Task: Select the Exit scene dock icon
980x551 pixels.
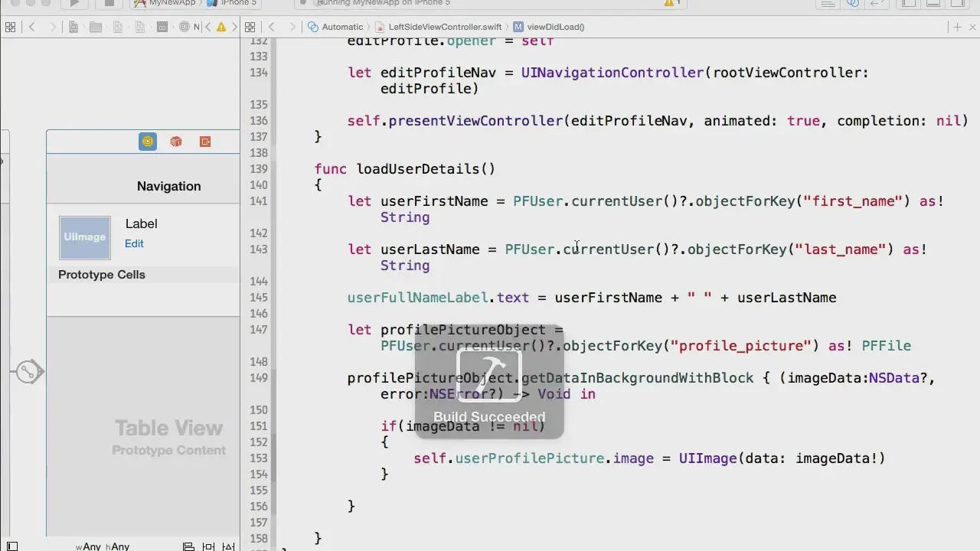Action: 204,142
